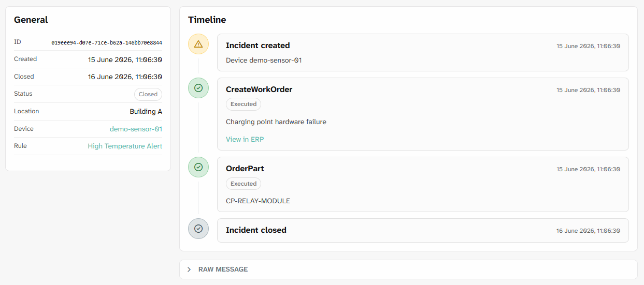Click the Executed badge under CreateWorkOrder
Image resolution: width=644 pixels, height=285 pixels.
coord(244,104)
